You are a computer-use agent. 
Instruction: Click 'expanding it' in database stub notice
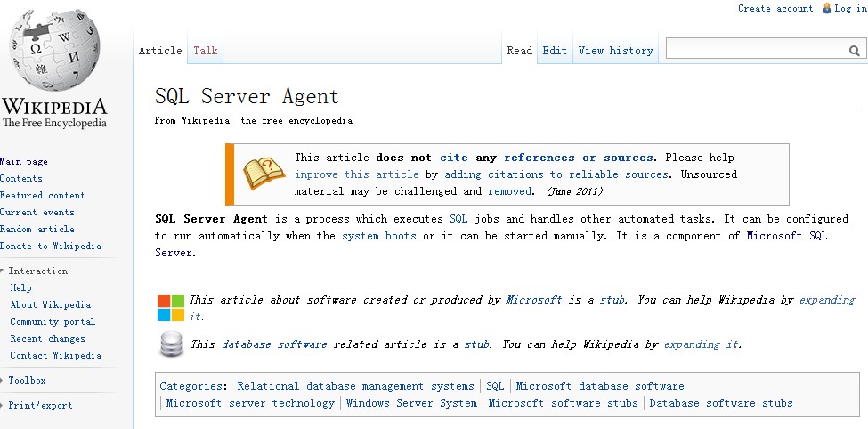point(701,344)
